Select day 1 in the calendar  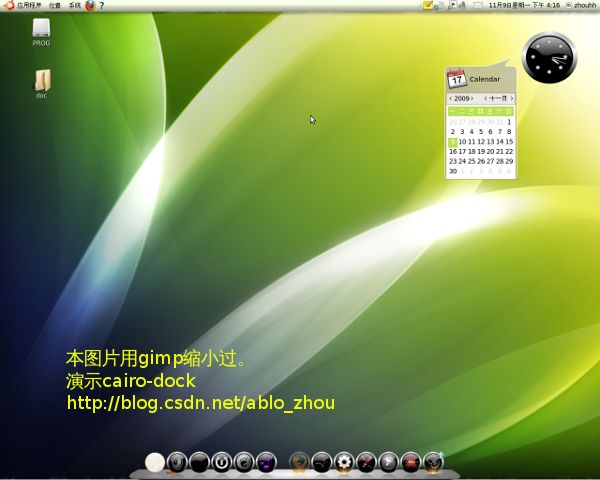tap(509, 122)
